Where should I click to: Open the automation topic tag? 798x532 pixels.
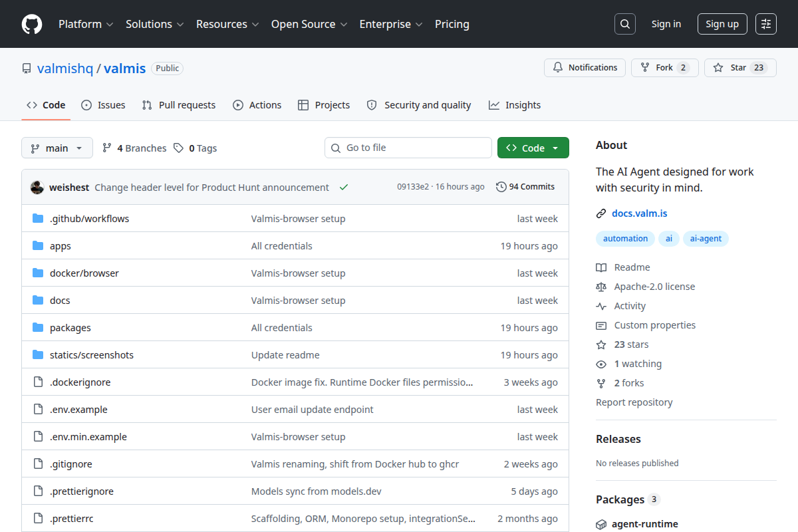(625, 239)
